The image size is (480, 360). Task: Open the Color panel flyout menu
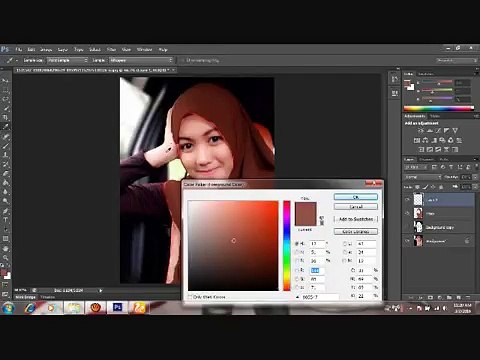(x=476, y=74)
